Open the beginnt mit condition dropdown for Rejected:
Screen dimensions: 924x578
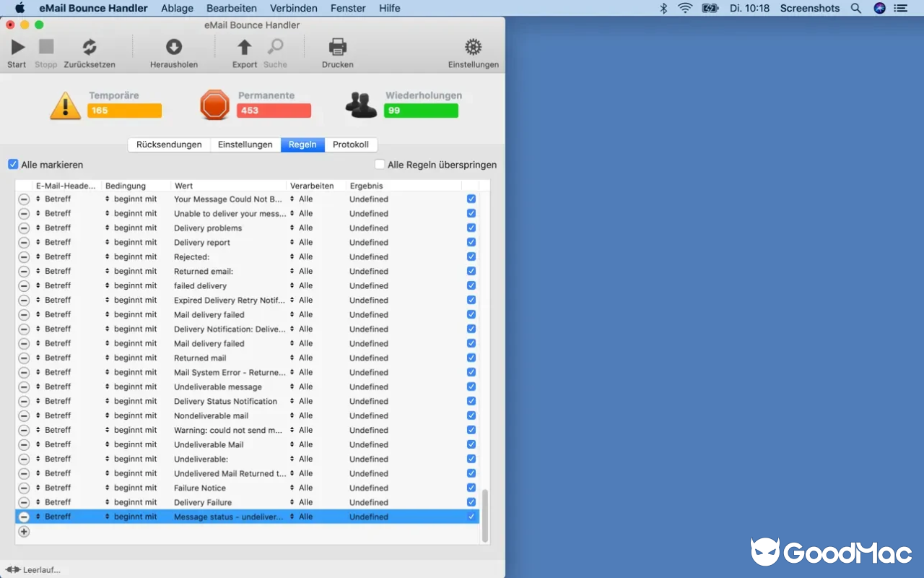tap(134, 256)
